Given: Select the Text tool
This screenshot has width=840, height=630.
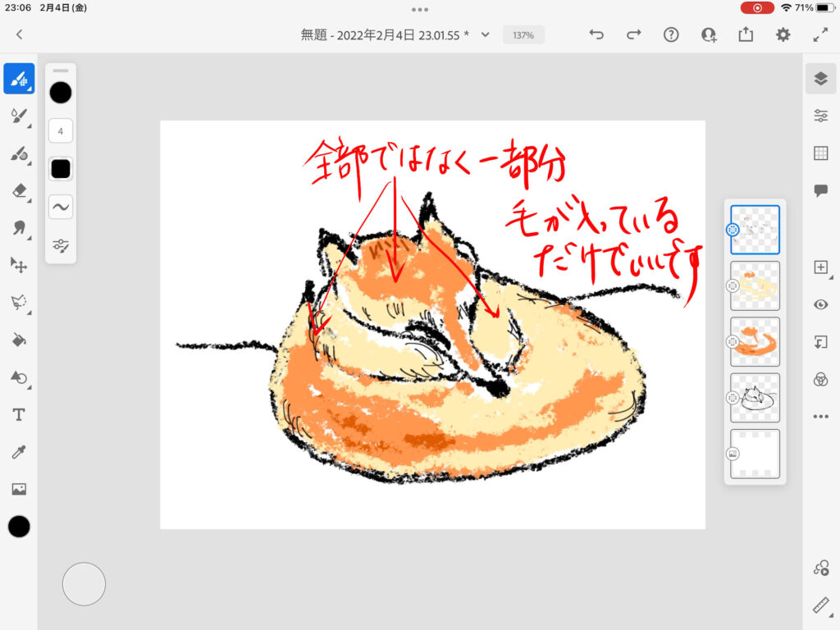Looking at the screenshot, I should [x=19, y=414].
